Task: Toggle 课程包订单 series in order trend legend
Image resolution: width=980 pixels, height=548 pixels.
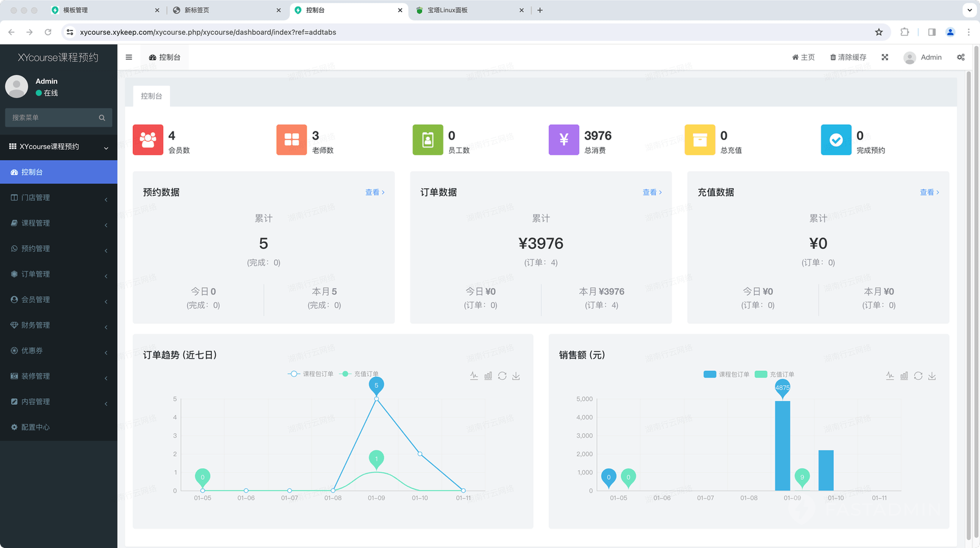Action: 311,374
